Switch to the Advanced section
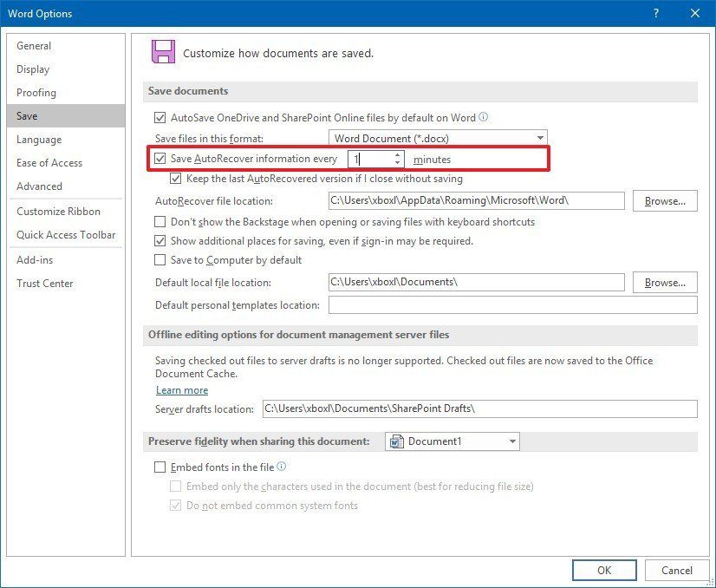Viewport: 716px width, 588px height. click(x=40, y=186)
